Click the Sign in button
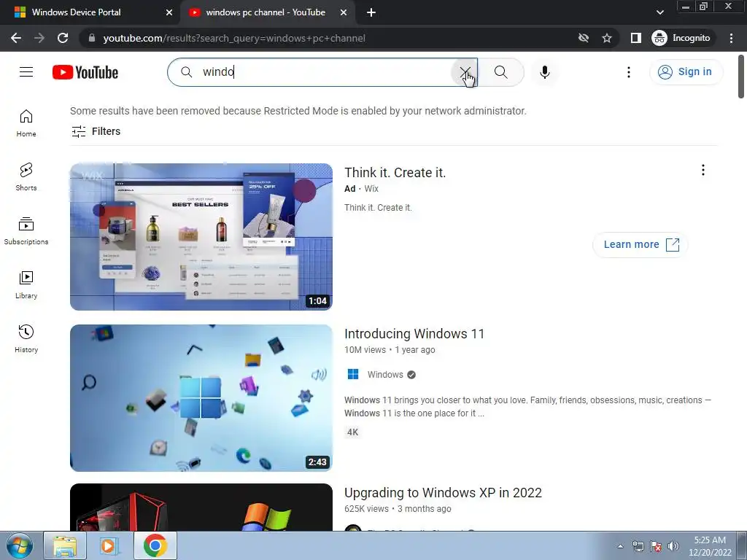This screenshot has height=560, width=747. coord(686,72)
